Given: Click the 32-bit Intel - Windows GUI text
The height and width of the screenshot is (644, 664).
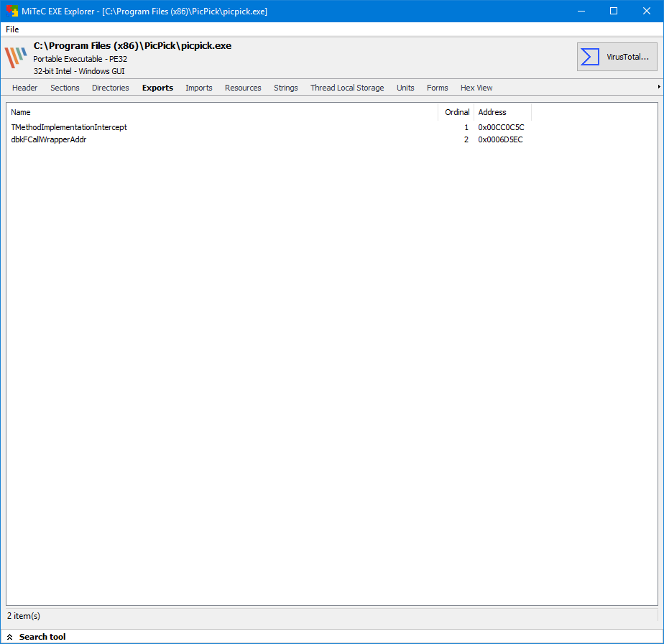Looking at the screenshot, I should point(79,71).
